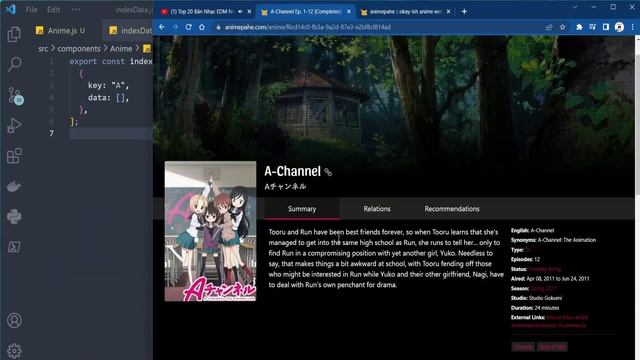Open the PowerShell icon in VS Code activity bar

coord(14,247)
